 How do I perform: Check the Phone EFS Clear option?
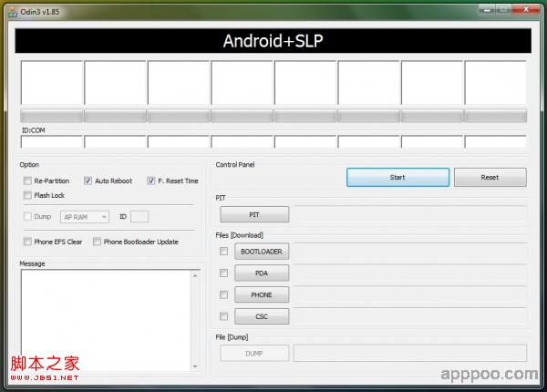27,242
